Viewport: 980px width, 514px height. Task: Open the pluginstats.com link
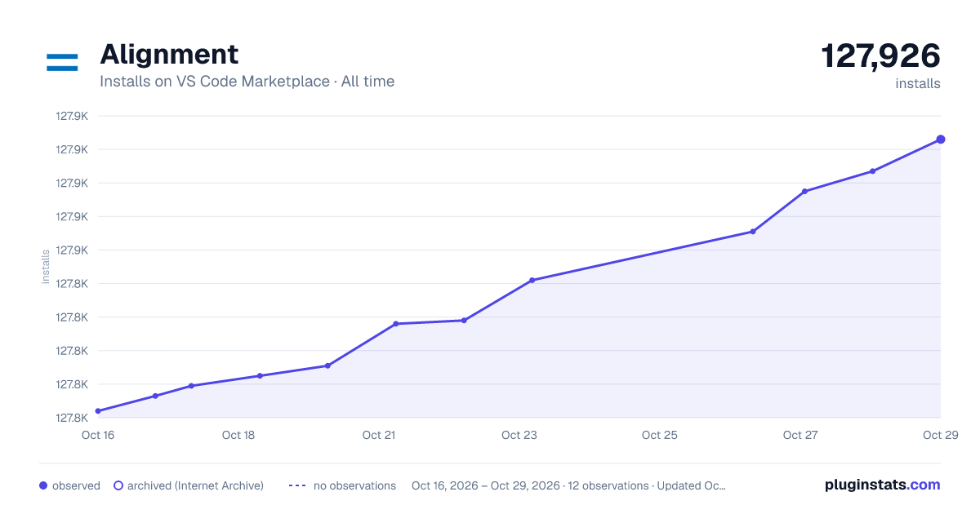tap(882, 485)
